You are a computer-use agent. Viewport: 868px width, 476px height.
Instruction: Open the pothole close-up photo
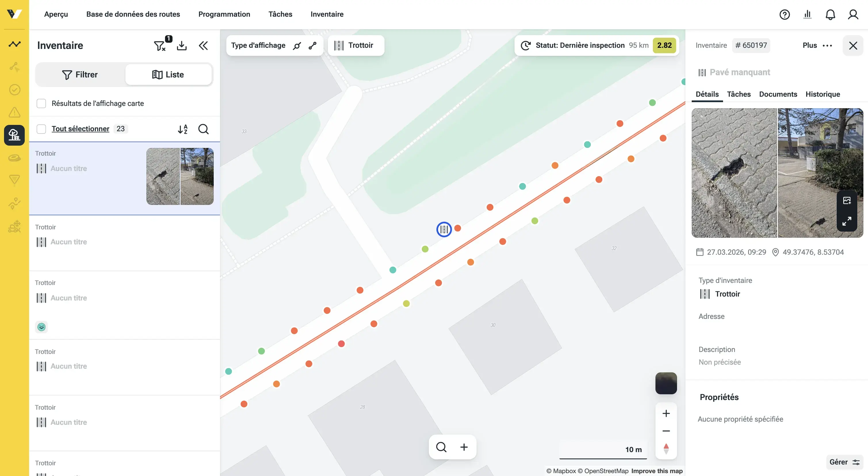point(734,173)
